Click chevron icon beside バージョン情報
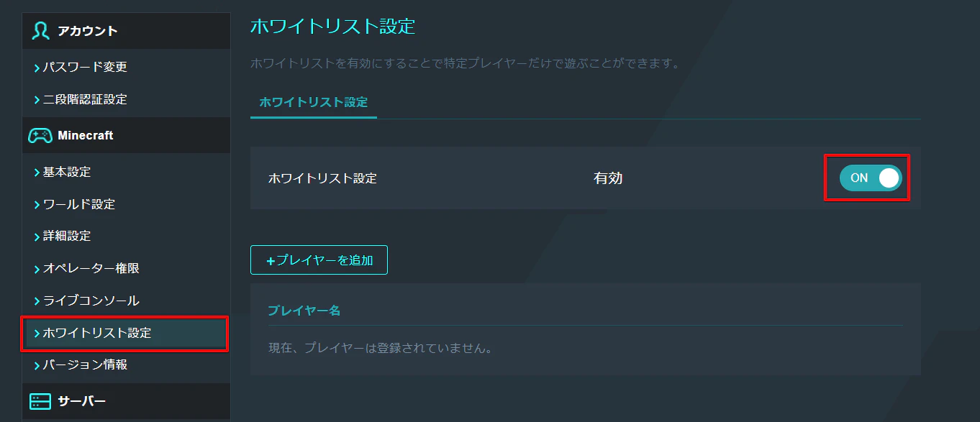This screenshot has width=980, height=422. tap(37, 365)
